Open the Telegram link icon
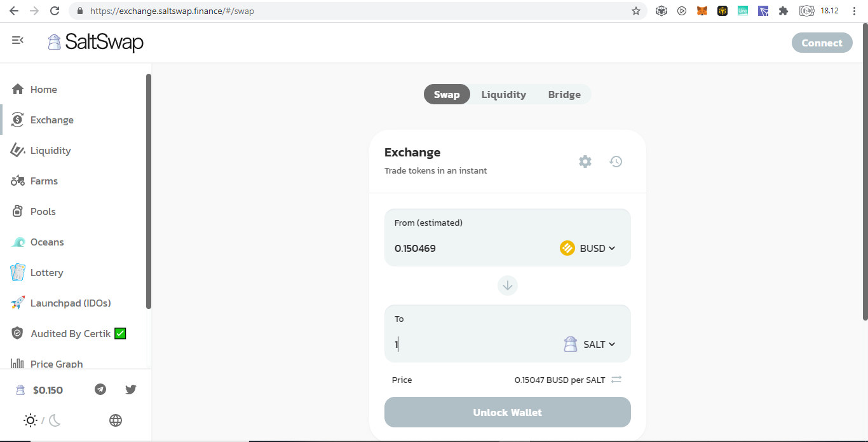 pos(100,389)
